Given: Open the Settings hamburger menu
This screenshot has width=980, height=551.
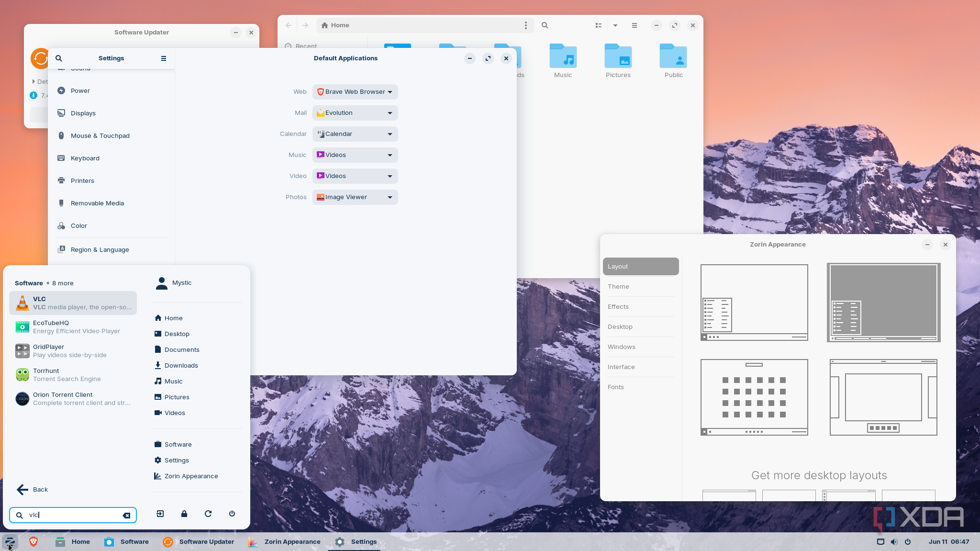Looking at the screenshot, I should click(x=164, y=58).
